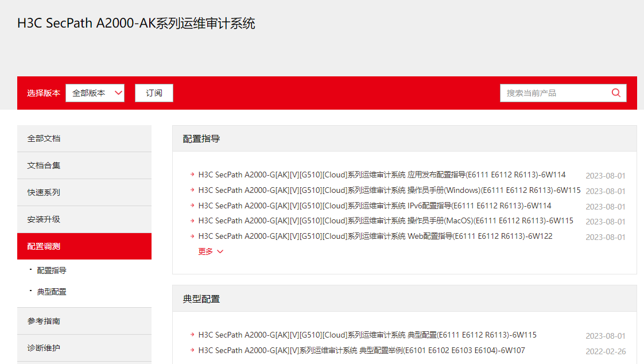Open 快速系列 sidebar section
This screenshot has height=364, width=644.
point(84,192)
